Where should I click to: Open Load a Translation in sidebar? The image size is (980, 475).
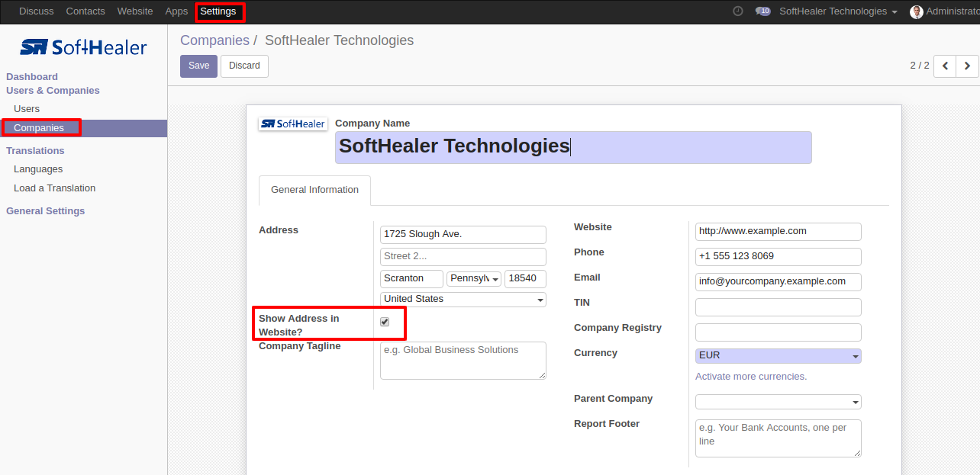click(54, 188)
